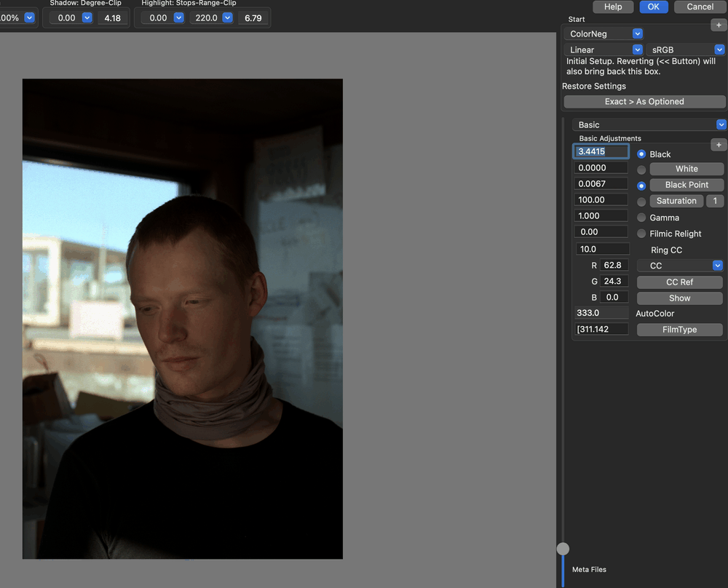Click the Show button
Image resolution: width=728 pixels, height=588 pixels.
pyautogui.click(x=680, y=298)
